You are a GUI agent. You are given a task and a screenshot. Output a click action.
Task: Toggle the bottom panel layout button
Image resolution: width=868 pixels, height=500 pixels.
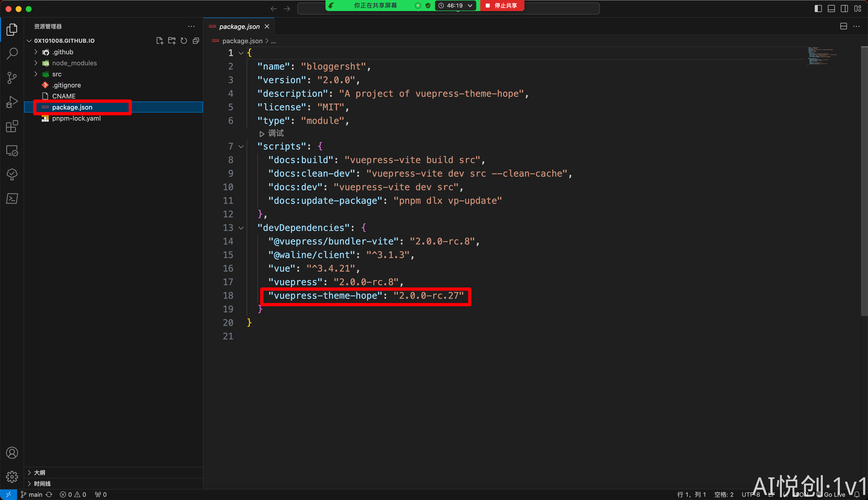(x=831, y=9)
